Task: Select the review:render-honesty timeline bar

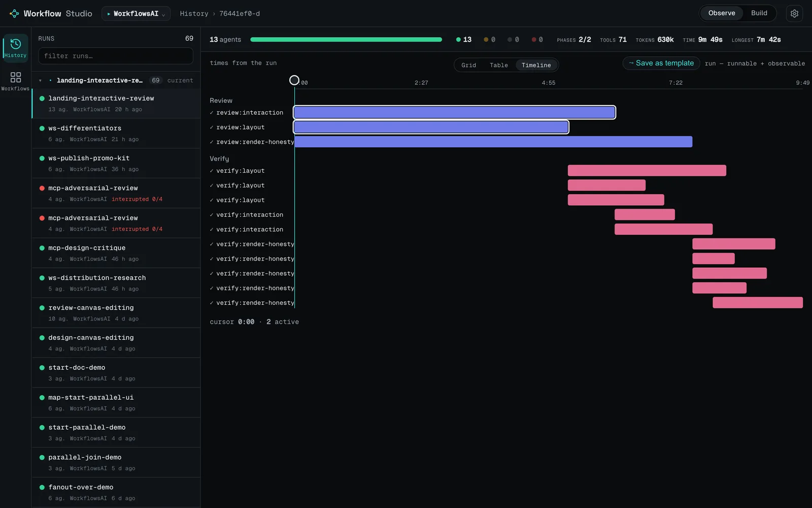Action: pyautogui.click(x=493, y=142)
